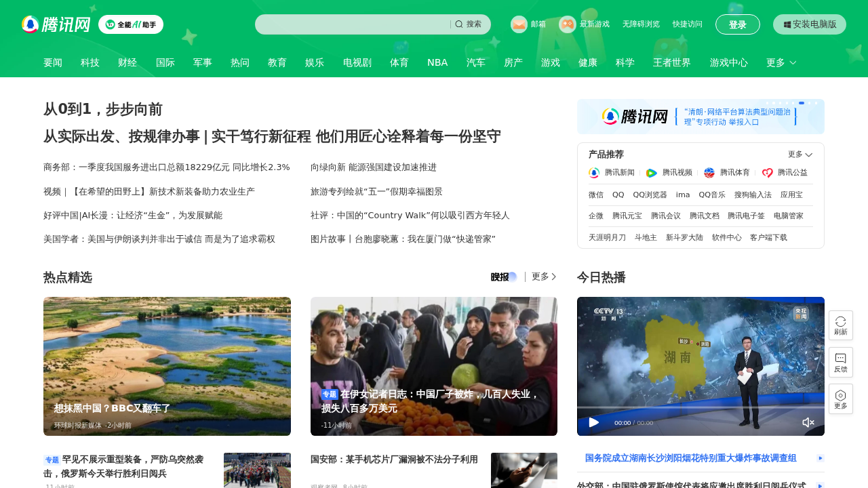This screenshot has width=868, height=488.
Task: Open thumbnail beside 国安部 article
Action: [524, 470]
